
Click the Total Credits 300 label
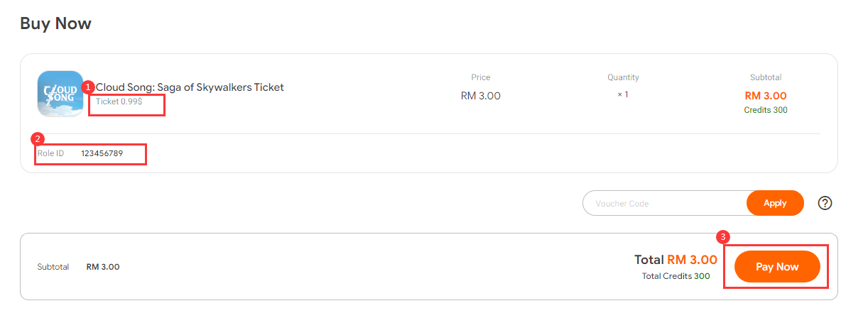point(676,276)
